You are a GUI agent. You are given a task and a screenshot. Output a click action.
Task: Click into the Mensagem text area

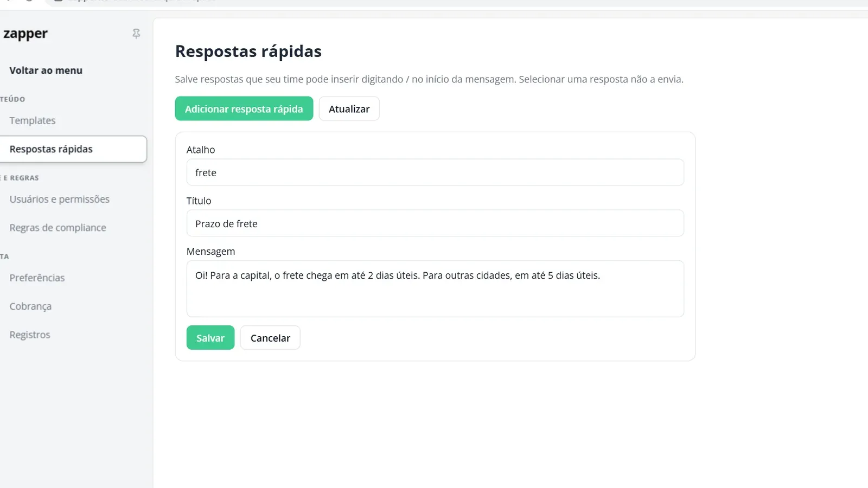[x=435, y=289]
